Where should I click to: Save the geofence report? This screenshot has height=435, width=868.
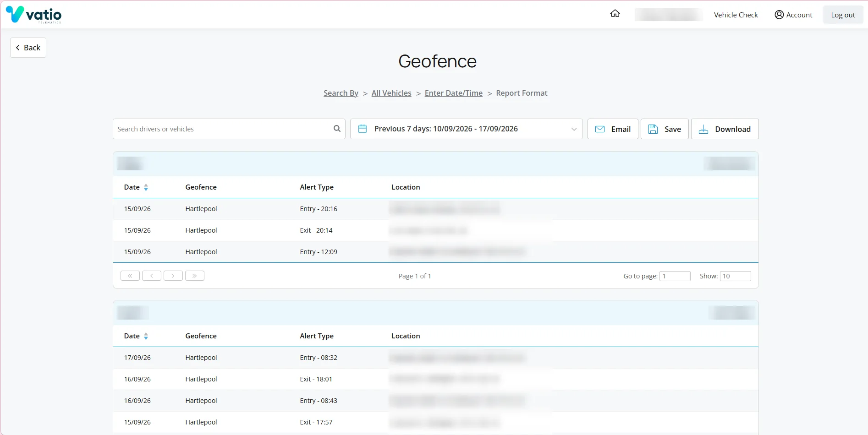(665, 129)
